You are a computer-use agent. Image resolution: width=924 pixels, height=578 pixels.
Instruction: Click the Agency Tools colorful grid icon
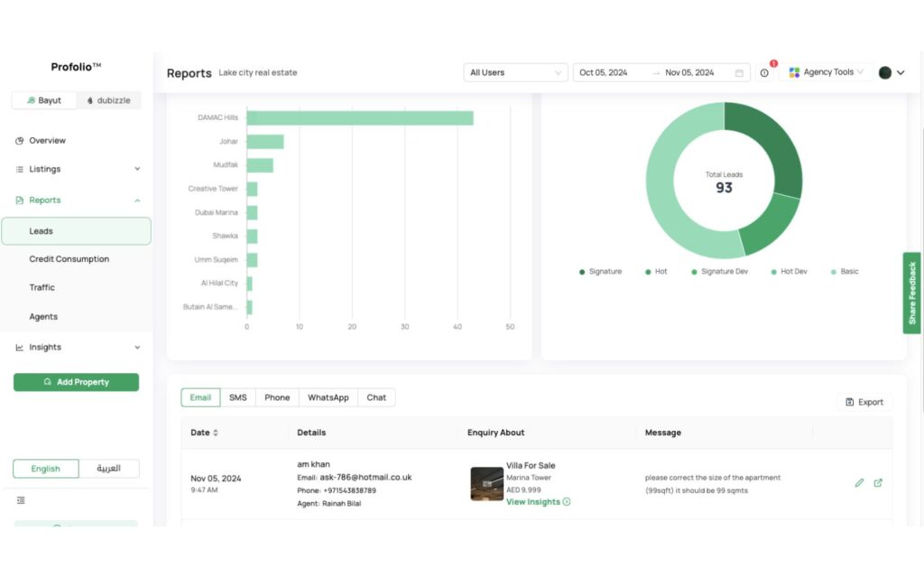pos(794,72)
